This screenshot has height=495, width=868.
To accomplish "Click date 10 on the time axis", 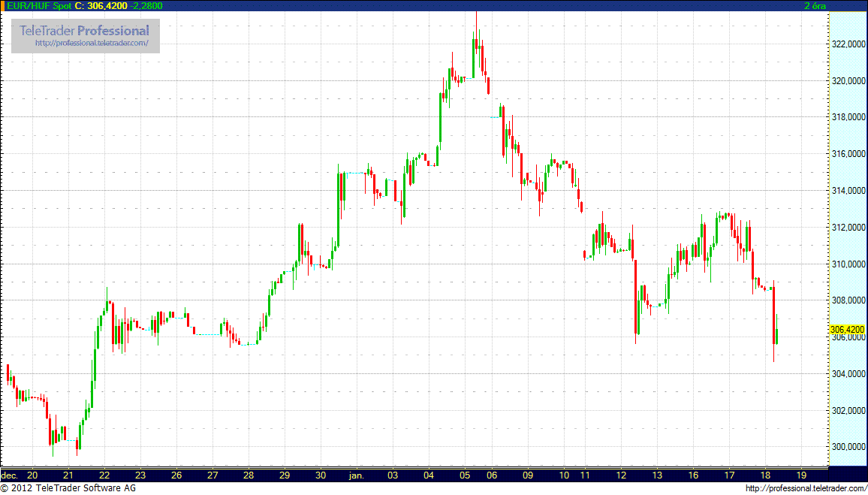I will tap(564, 475).
